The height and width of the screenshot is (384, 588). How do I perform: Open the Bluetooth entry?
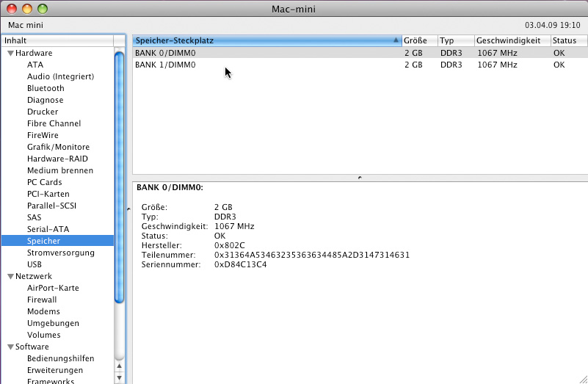[46, 88]
